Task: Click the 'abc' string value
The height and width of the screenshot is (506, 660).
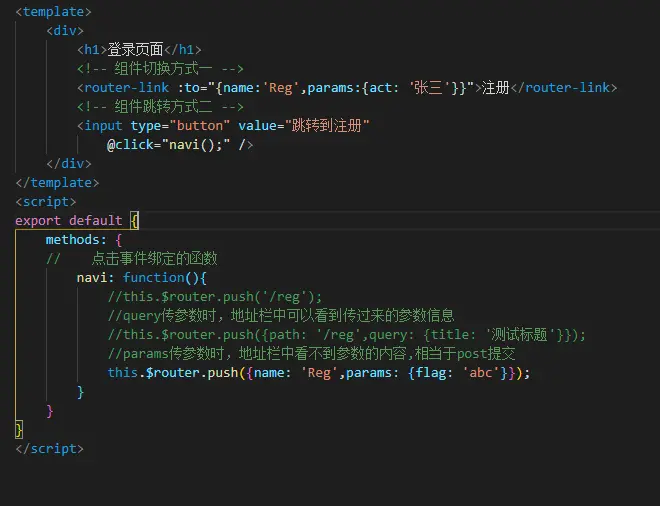Action: [481, 373]
